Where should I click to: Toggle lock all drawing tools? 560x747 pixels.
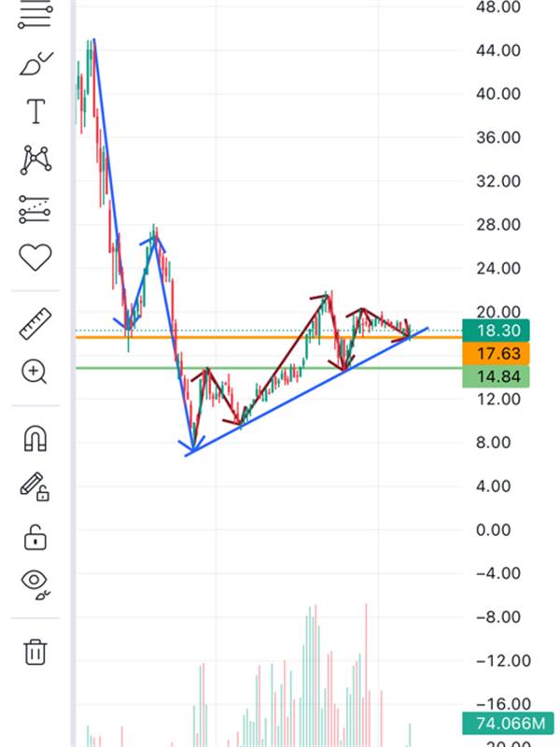tap(35, 538)
